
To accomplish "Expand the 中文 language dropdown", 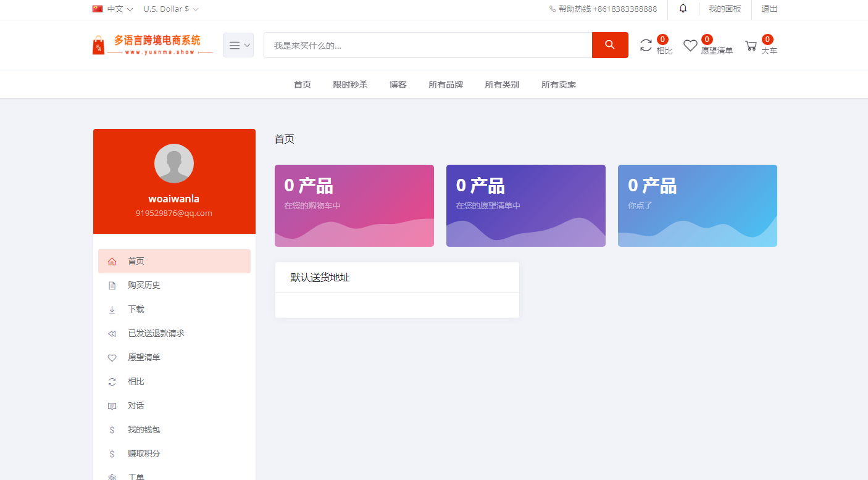I will 113,9.
